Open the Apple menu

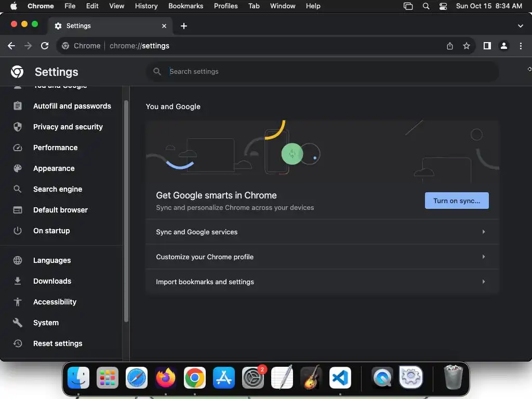click(14, 6)
